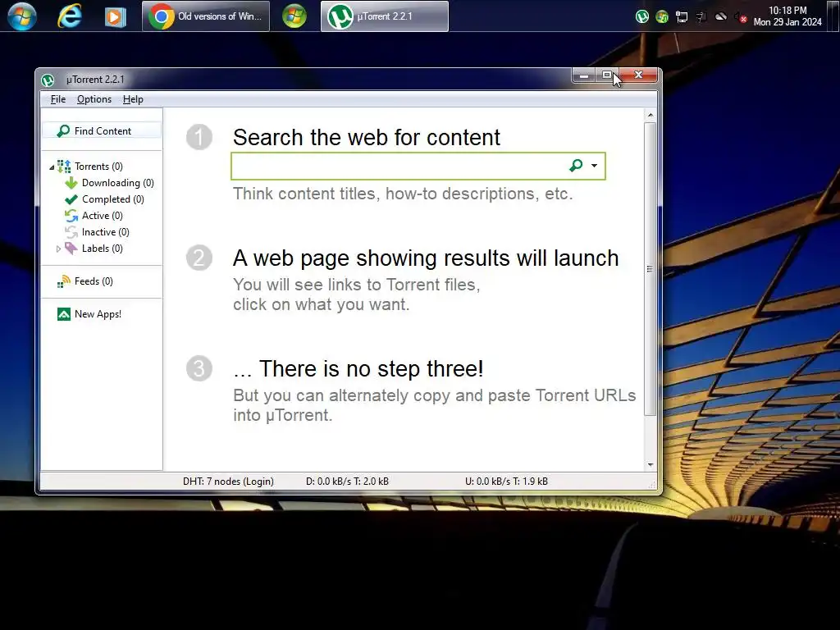Expand the Labels tree node
This screenshot has width=840, height=630.
[58, 249]
